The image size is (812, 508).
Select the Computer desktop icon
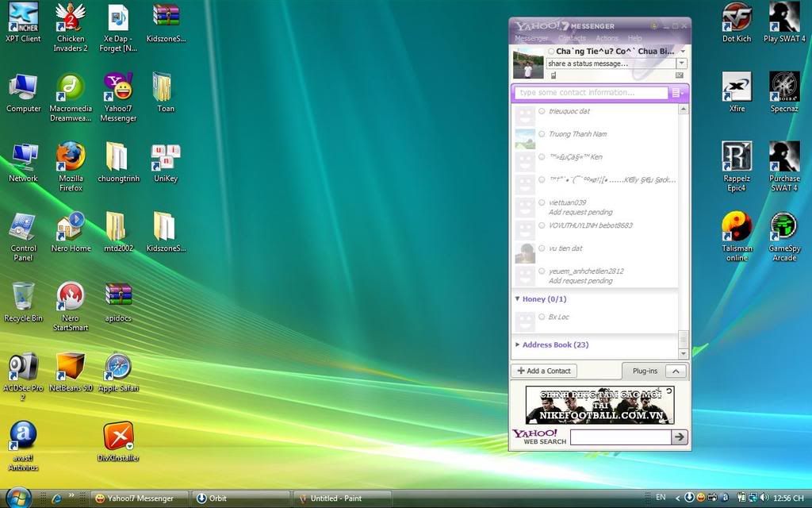(x=23, y=94)
